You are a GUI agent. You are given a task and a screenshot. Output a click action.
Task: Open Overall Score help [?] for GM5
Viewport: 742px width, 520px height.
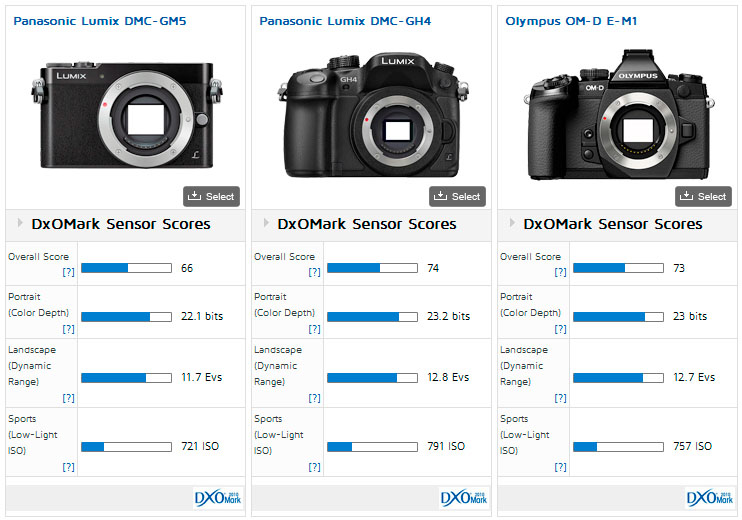pyautogui.click(x=68, y=272)
